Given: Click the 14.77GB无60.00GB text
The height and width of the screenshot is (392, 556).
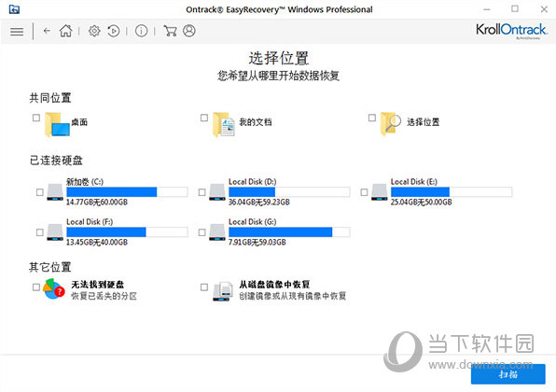Looking at the screenshot, I should coord(97,203).
